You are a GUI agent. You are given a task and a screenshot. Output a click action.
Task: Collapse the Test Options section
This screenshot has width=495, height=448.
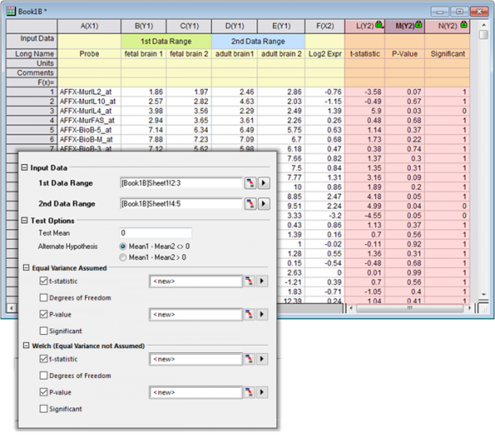pos(24,220)
